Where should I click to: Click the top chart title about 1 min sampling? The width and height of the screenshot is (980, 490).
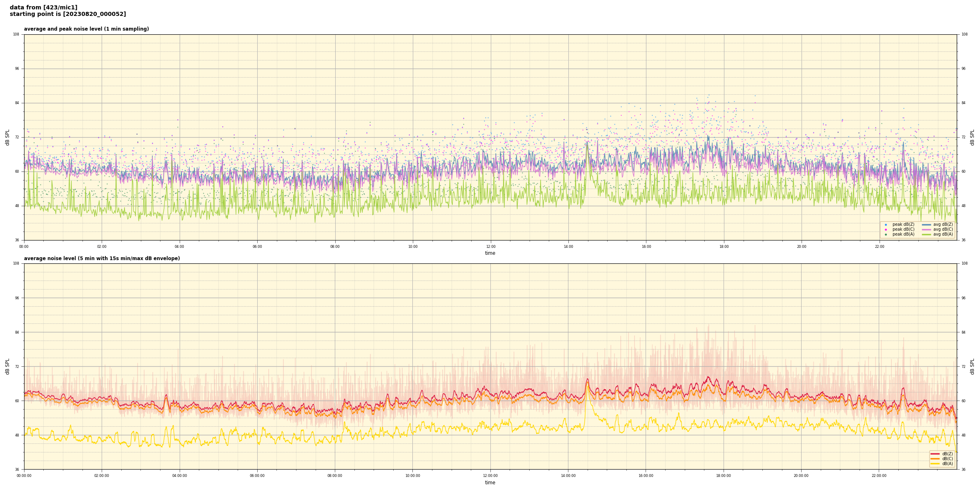tap(86, 29)
